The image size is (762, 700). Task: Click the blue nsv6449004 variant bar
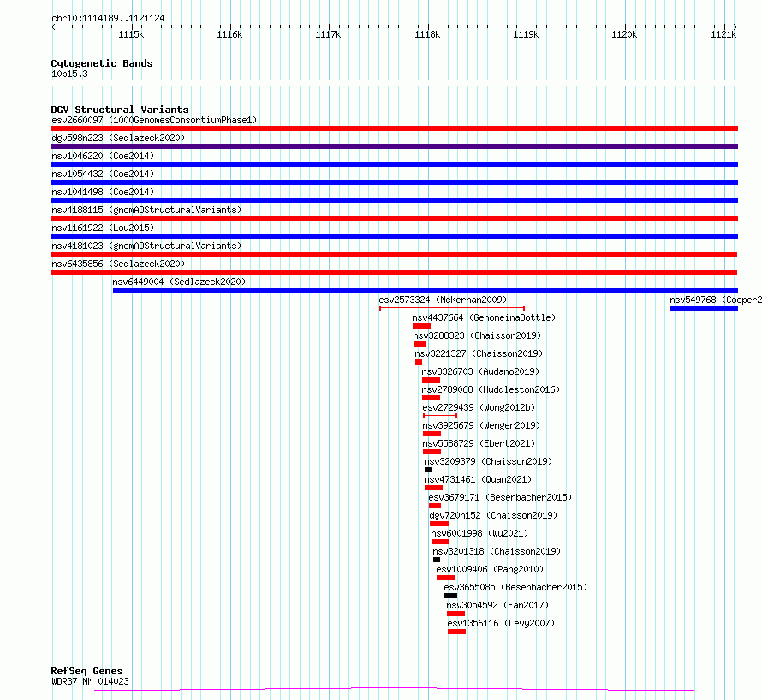click(426, 290)
